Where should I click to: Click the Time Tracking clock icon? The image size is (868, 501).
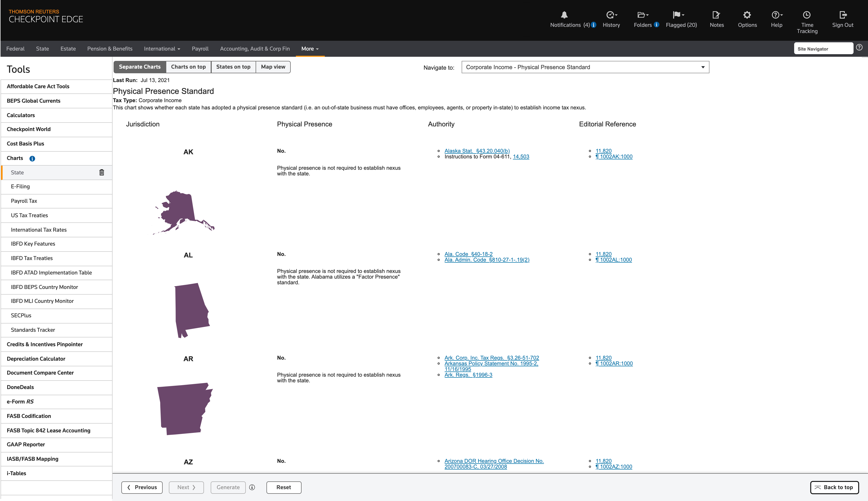[x=807, y=15]
